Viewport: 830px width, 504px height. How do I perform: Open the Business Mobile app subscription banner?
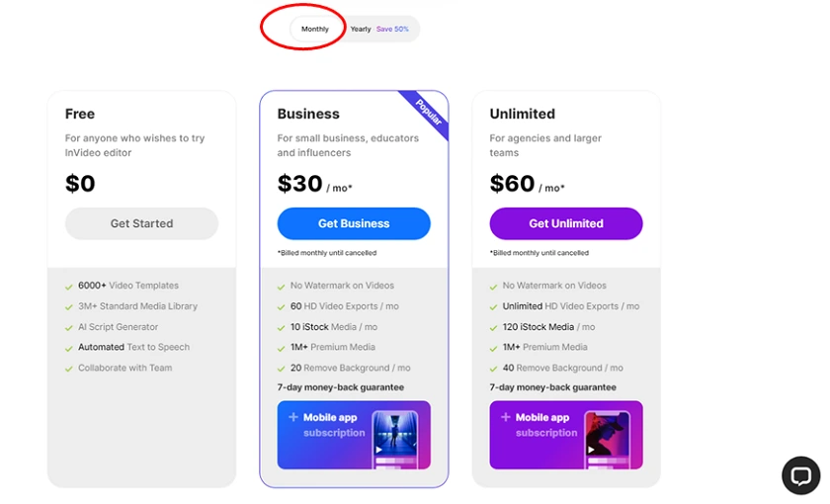(354, 435)
